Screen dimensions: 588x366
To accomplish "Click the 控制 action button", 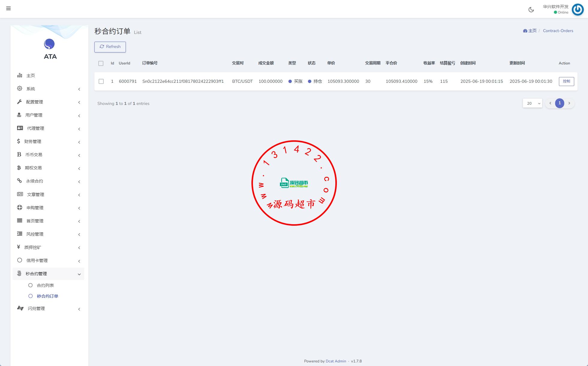I will coord(566,82).
